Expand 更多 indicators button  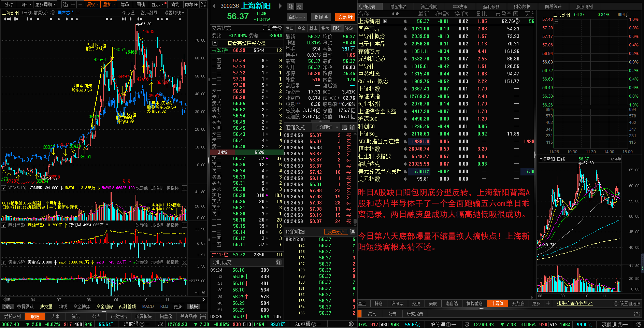pyautogui.click(x=177, y=306)
